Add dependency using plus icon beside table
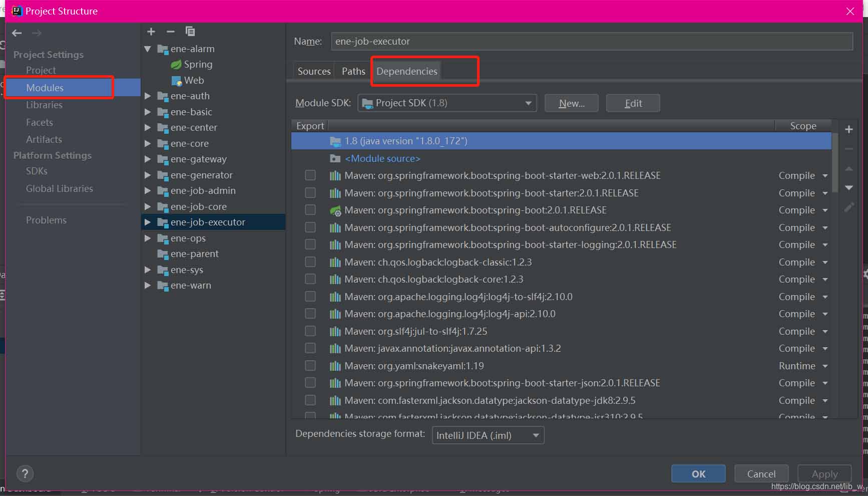 click(x=849, y=130)
